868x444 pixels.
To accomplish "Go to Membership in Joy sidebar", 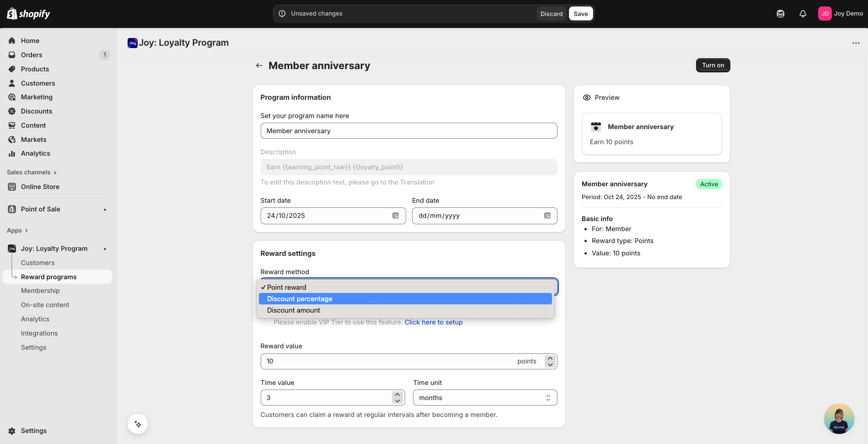I will (x=40, y=291).
